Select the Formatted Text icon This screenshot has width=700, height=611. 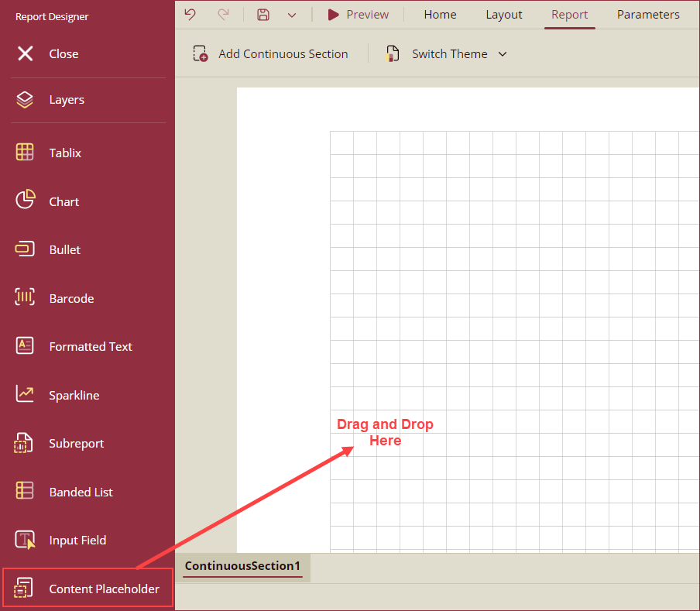25,345
